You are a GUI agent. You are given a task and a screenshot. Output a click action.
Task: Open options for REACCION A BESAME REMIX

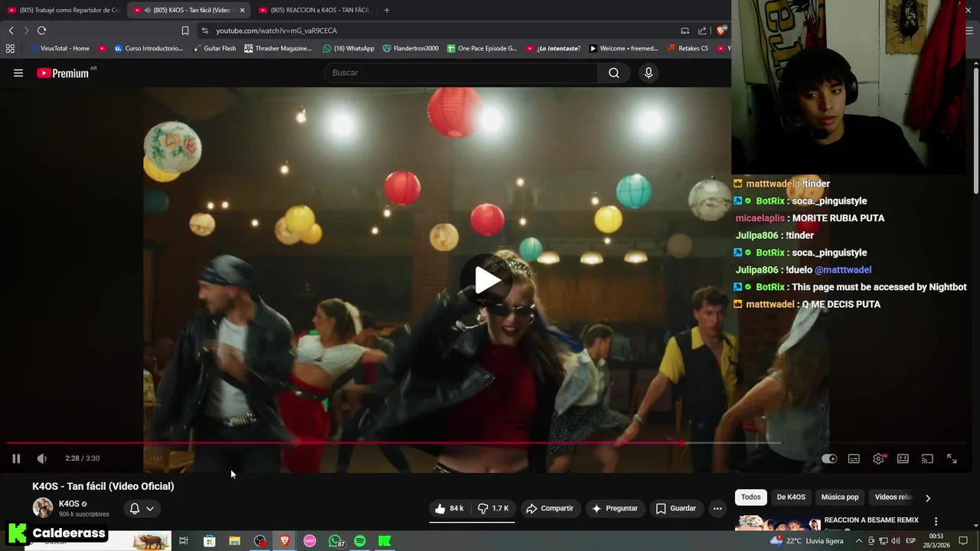point(936,521)
